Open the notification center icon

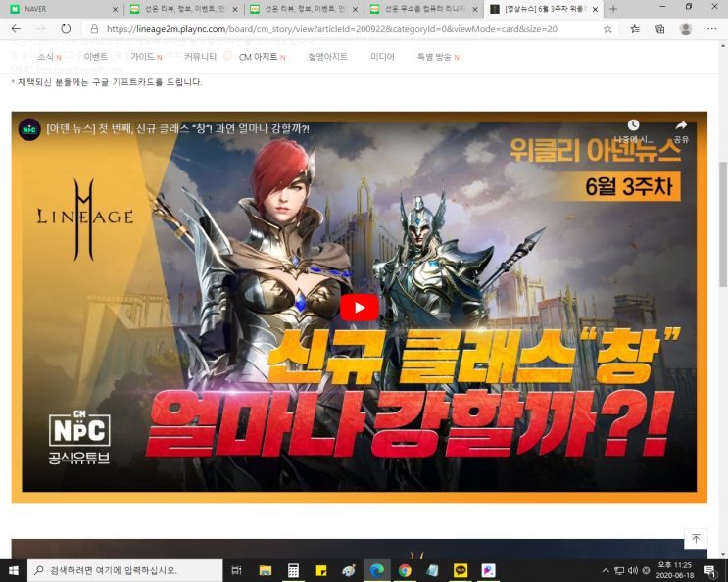coord(710,571)
